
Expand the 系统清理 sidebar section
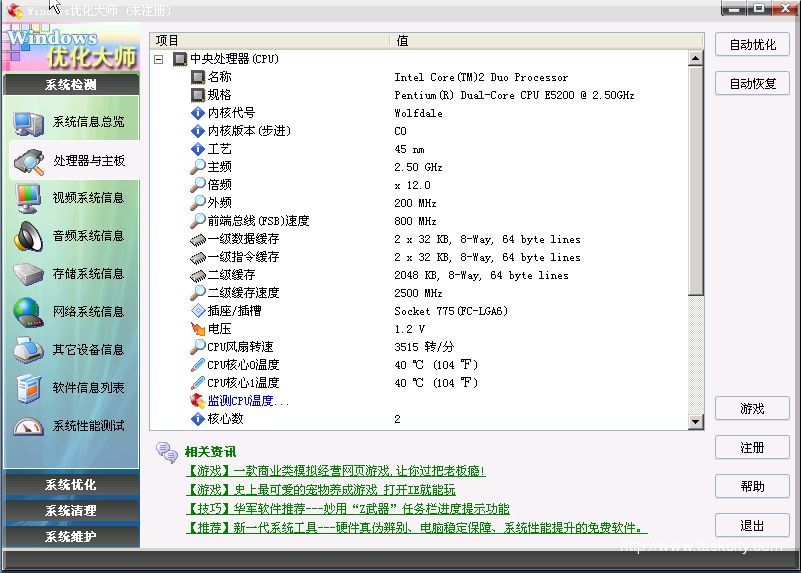click(70, 511)
